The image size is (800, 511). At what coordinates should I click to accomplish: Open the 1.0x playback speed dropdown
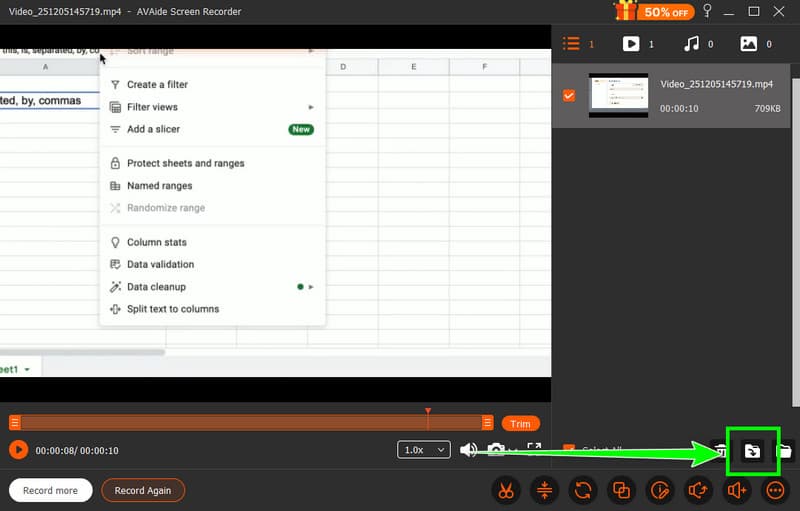tap(424, 450)
